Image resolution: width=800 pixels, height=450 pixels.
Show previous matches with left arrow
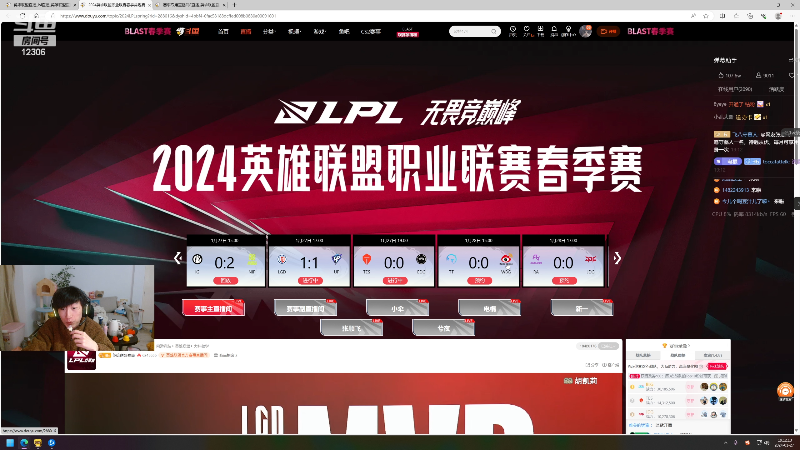pyautogui.click(x=178, y=258)
